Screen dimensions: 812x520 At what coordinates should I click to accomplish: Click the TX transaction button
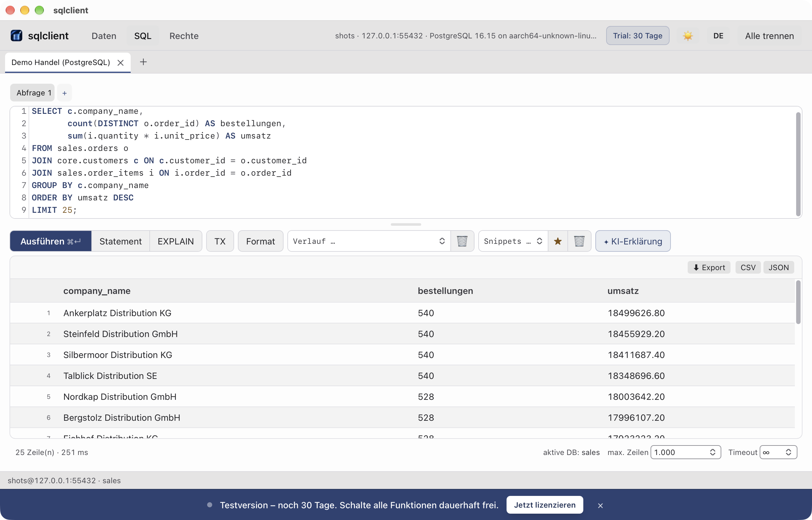pos(220,241)
